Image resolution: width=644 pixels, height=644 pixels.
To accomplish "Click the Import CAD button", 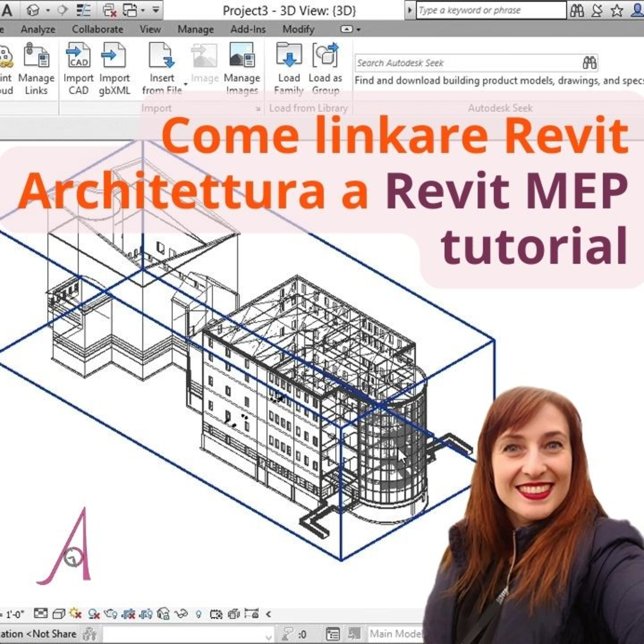I will [79, 69].
